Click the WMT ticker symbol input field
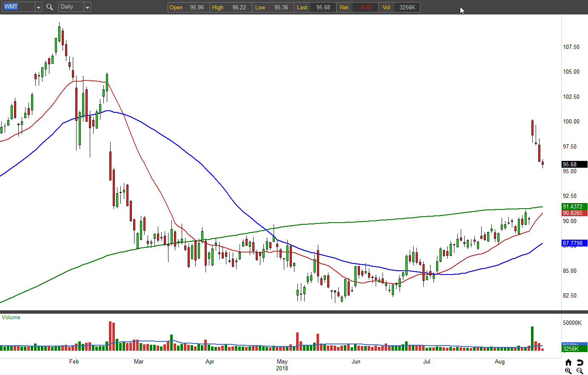Viewport: 588px width, 375px height. pos(18,7)
